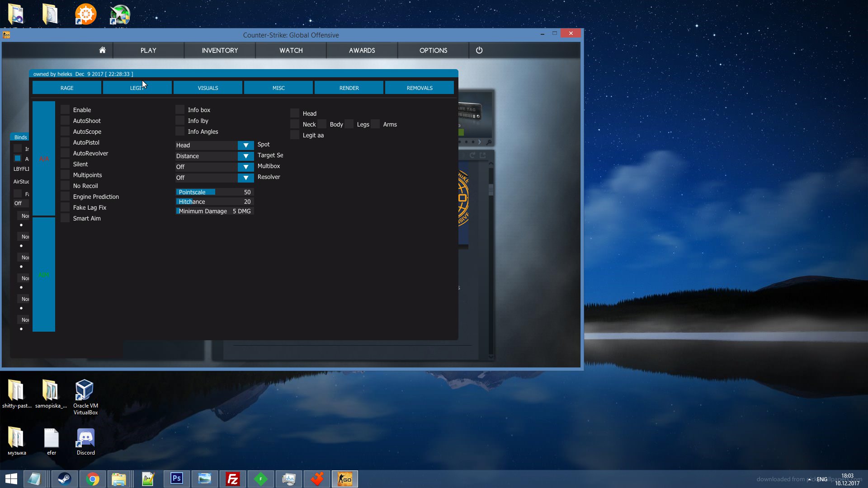Open FileZilla from the taskbar
The image size is (868, 488).
pos(233,479)
